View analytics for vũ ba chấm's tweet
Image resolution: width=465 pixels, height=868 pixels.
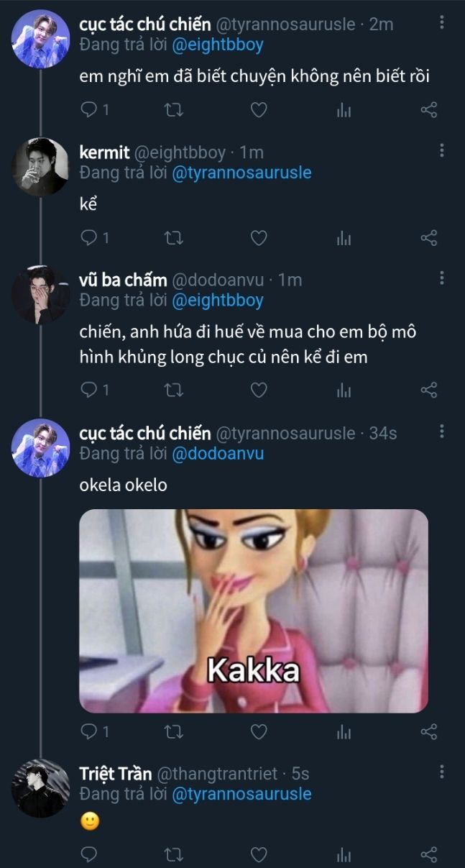pyautogui.click(x=344, y=390)
